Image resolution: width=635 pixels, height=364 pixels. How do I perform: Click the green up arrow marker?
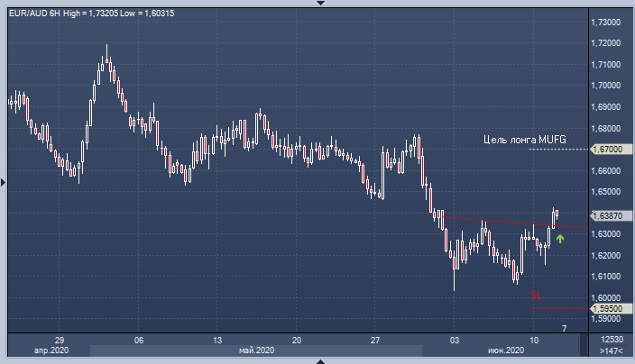(560, 239)
